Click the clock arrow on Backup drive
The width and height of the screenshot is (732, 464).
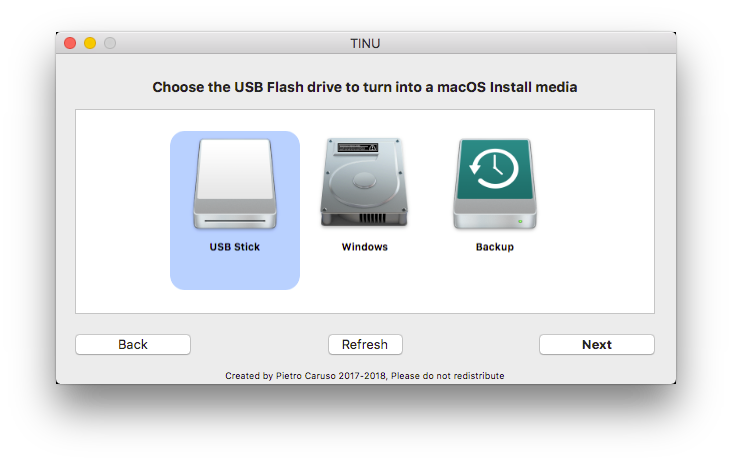494,167
